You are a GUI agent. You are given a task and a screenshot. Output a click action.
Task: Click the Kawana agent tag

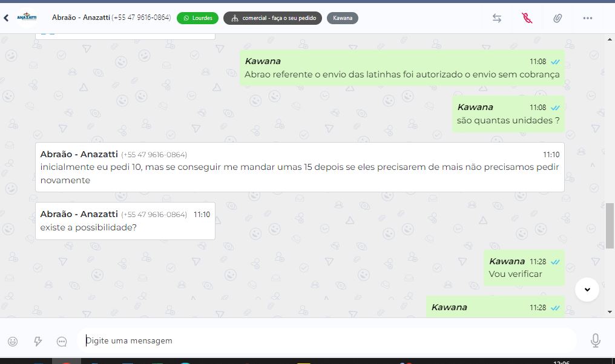coord(343,18)
